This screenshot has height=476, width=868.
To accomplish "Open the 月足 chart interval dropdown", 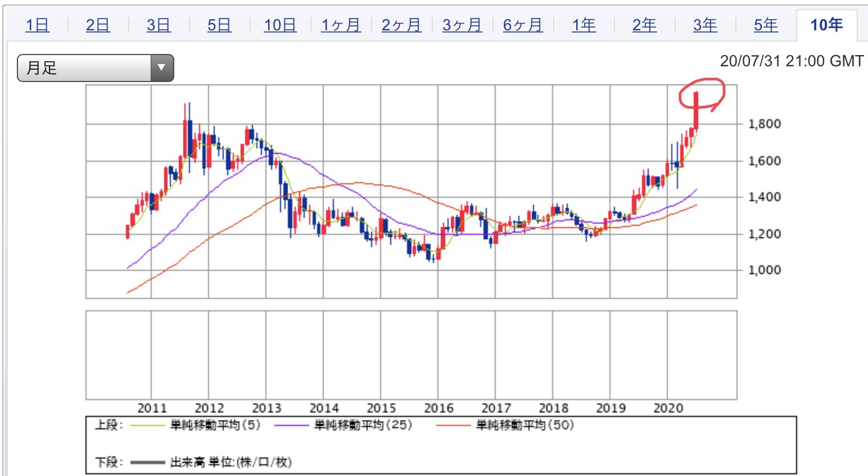I will pos(96,68).
